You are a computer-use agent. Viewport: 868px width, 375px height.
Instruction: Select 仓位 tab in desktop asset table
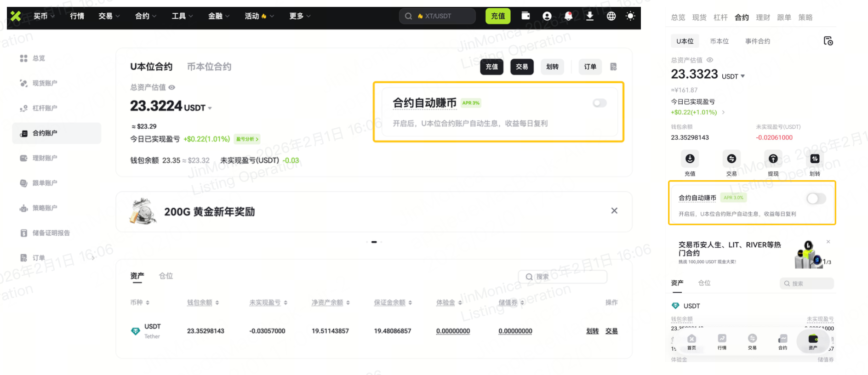tap(166, 276)
